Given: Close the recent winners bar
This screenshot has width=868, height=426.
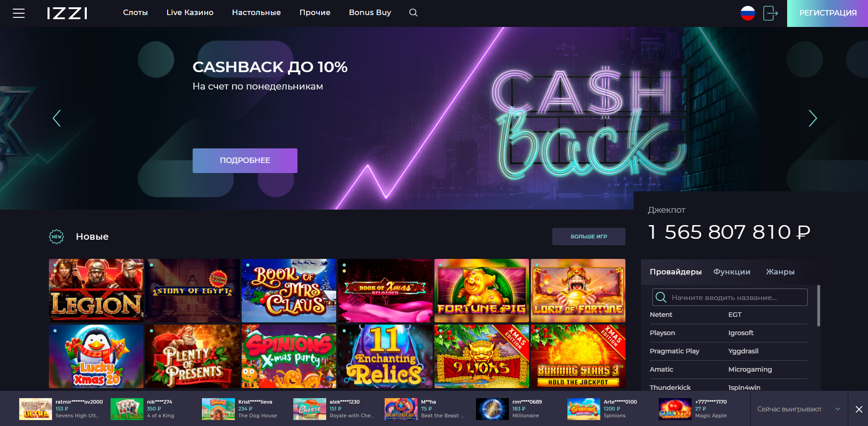Looking at the screenshot, I should [x=859, y=409].
